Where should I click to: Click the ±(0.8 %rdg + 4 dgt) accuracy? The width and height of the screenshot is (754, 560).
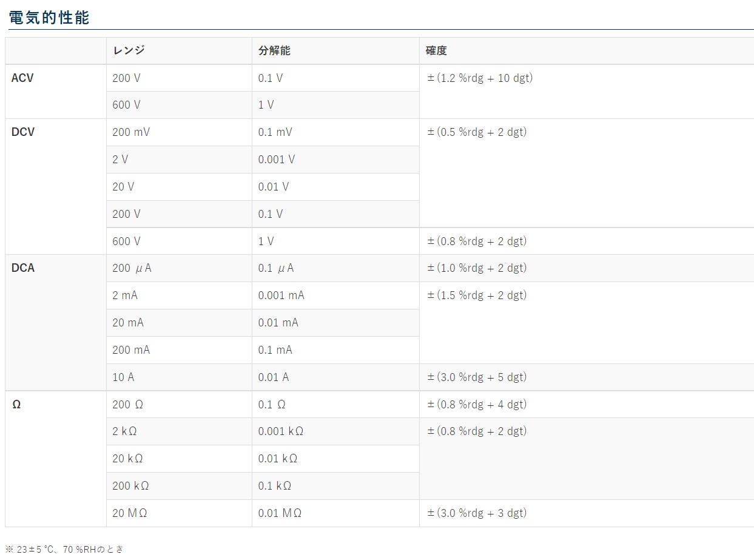tap(477, 405)
